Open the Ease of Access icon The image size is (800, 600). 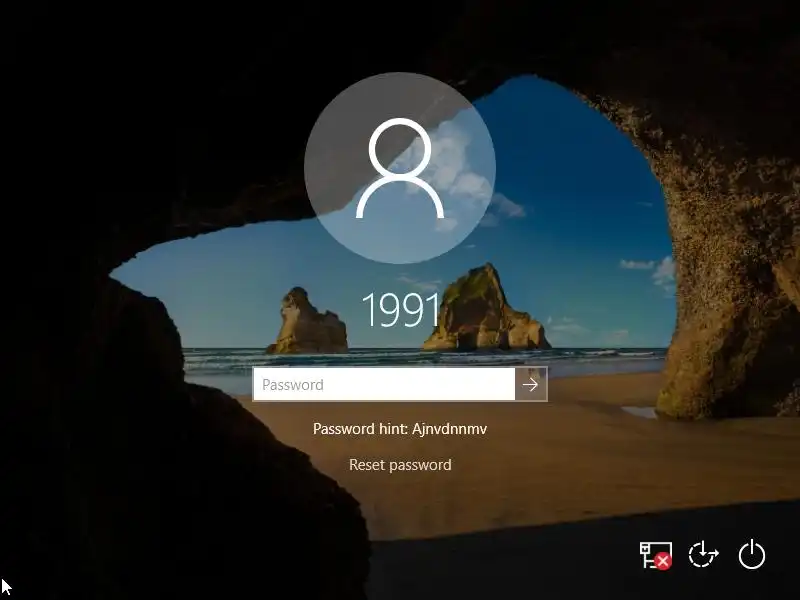pyautogui.click(x=704, y=555)
